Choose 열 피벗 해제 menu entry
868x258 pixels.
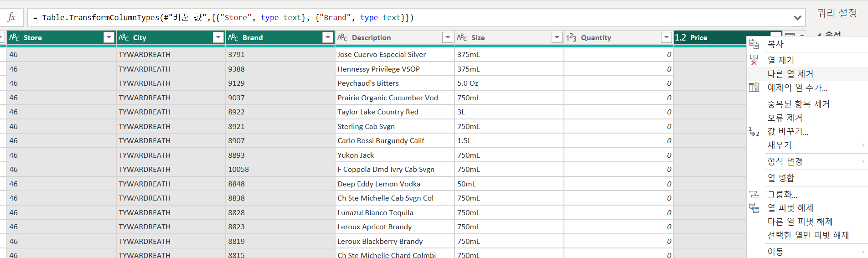(807, 208)
